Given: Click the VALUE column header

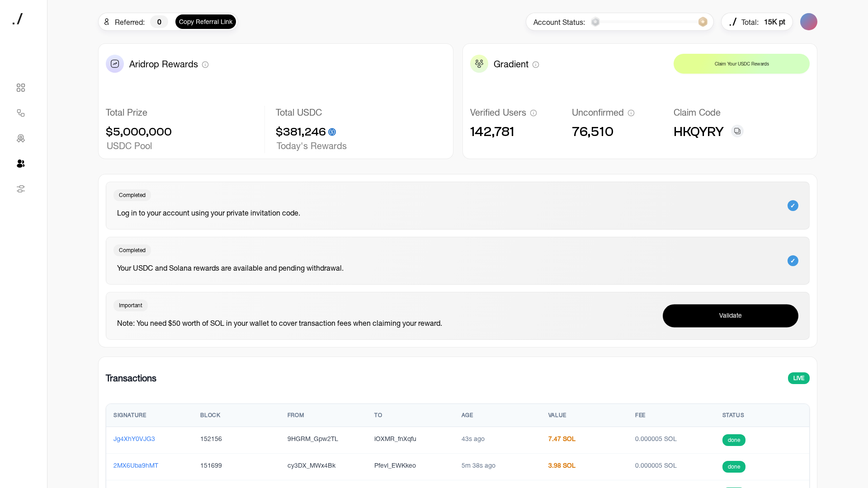Looking at the screenshot, I should pyautogui.click(x=557, y=415).
